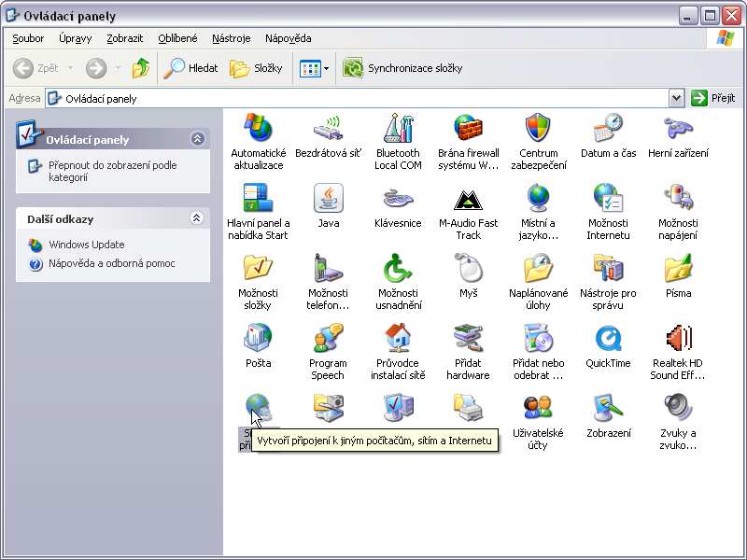
Task: Open Centrum zabezpečení icon
Action: [x=538, y=129]
